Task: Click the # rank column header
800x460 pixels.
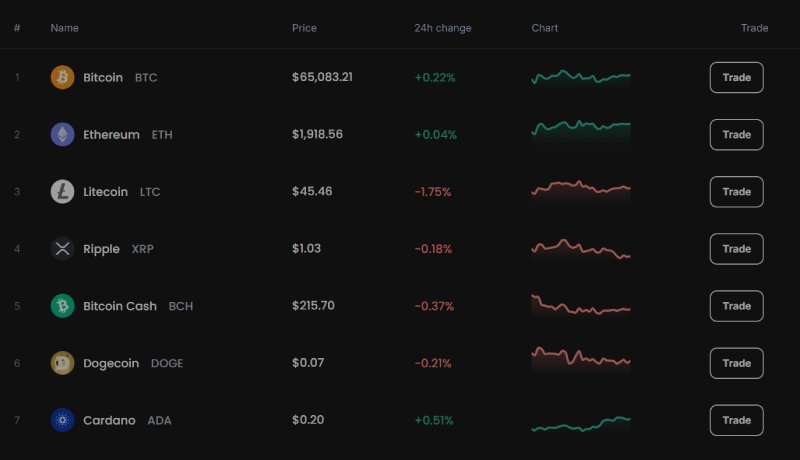Action: click(x=17, y=28)
